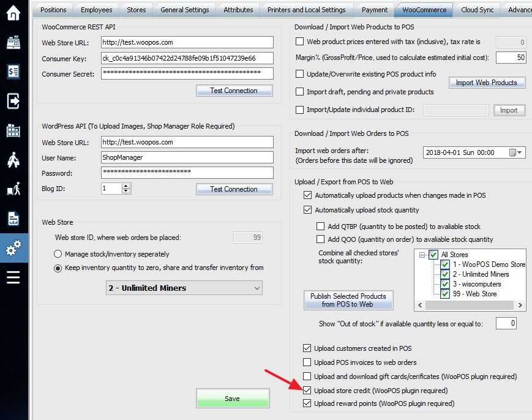Toggle 2 - Unlimited Miners tree checkbox
Viewport: 532px width, 420px height.
[x=445, y=274]
